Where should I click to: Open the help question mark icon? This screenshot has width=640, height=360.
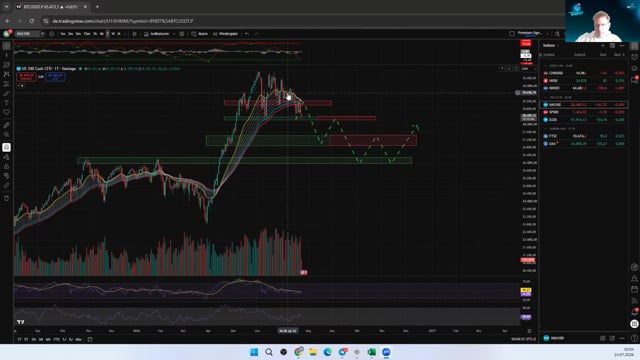(x=634, y=338)
